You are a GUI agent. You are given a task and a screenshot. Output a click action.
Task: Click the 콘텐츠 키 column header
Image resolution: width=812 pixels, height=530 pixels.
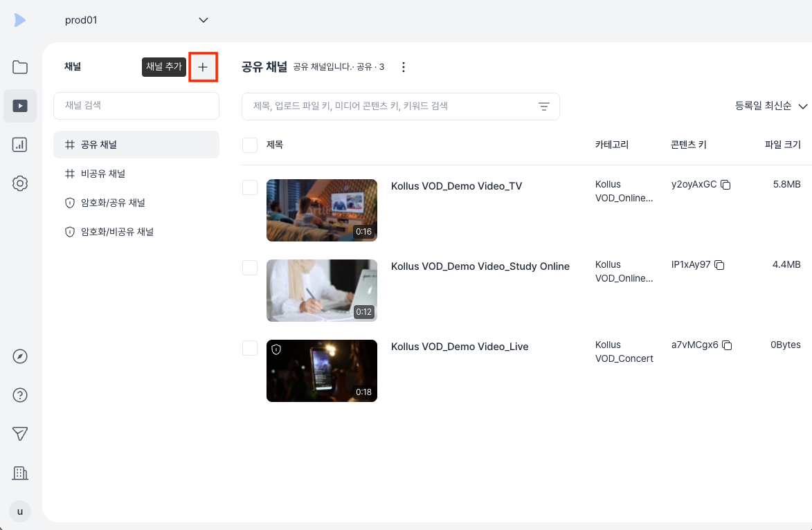688,145
